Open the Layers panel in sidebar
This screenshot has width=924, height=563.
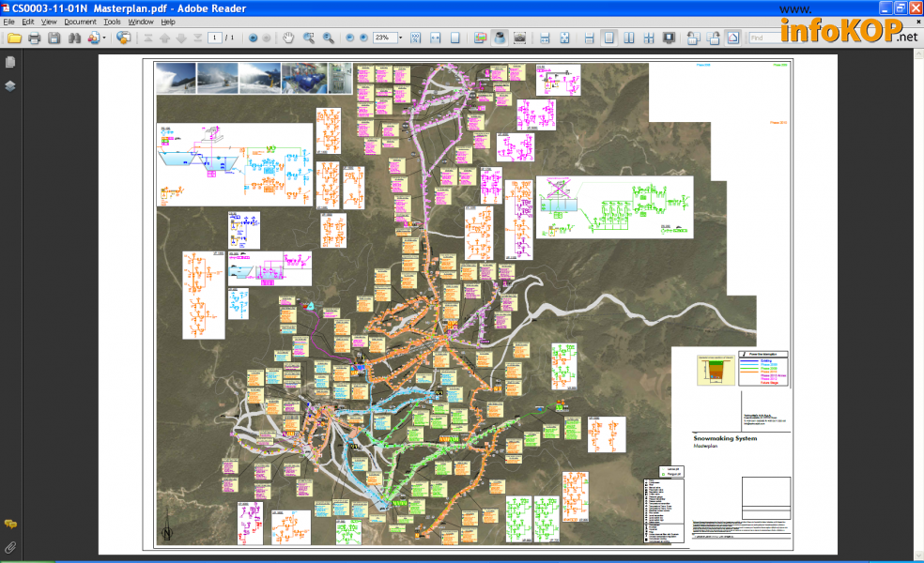[x=10, y=85]
